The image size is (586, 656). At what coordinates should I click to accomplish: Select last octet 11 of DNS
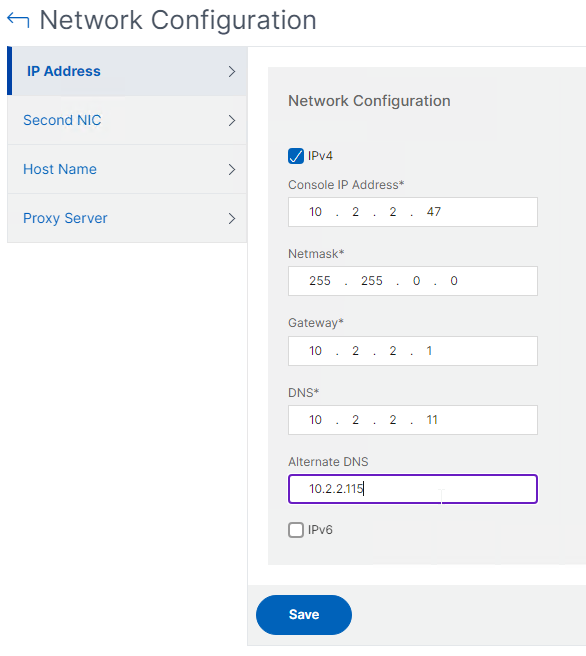coord(432,420)
